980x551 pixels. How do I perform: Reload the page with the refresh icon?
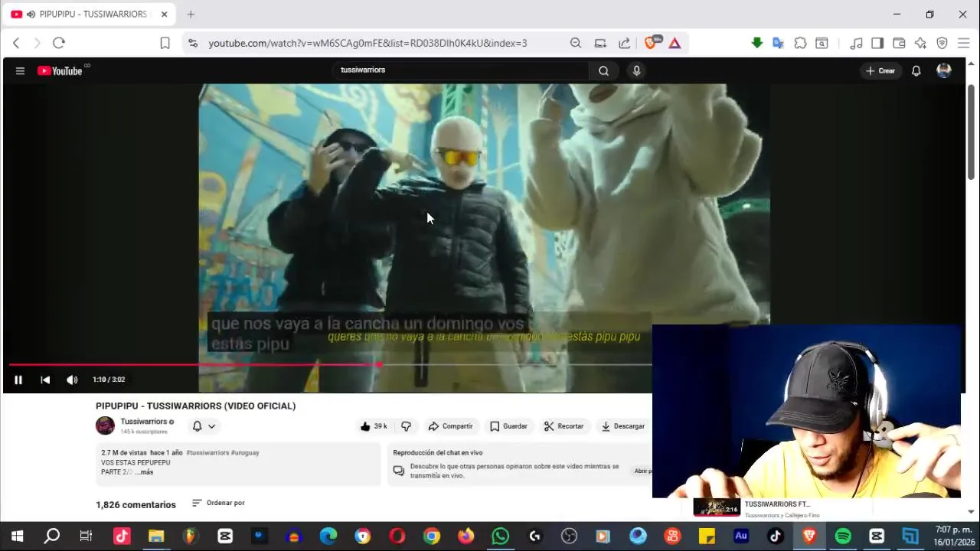tap(59, 43)
